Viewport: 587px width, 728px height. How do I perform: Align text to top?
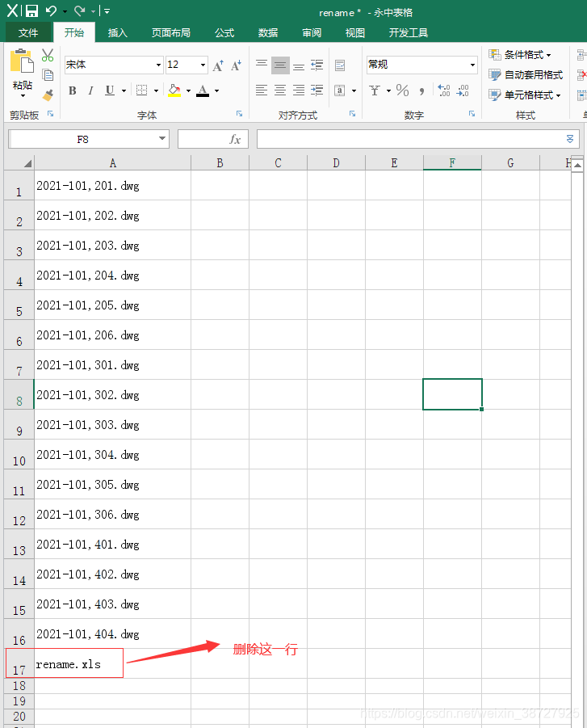(262, 65)
